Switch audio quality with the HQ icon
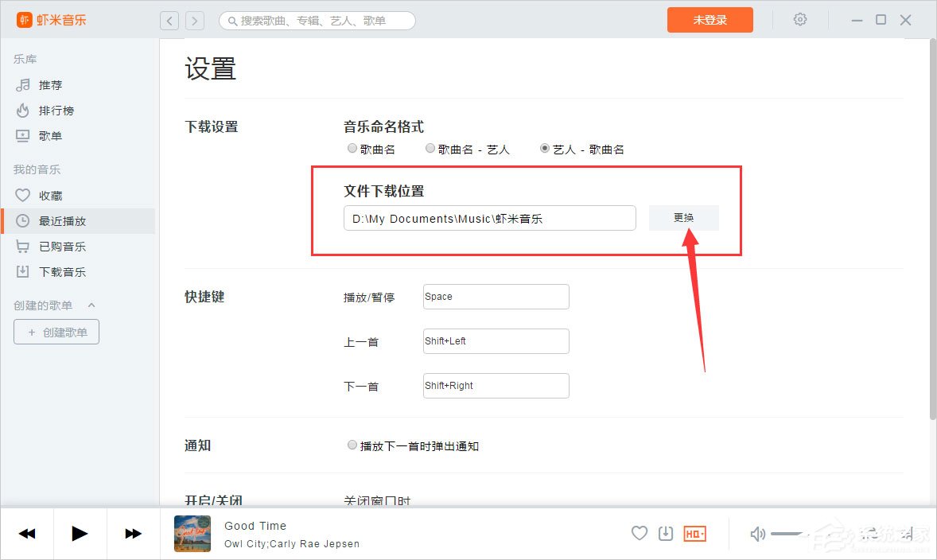Screen dimensions: 937x560 pyautogui.click(x=694, y=533)
